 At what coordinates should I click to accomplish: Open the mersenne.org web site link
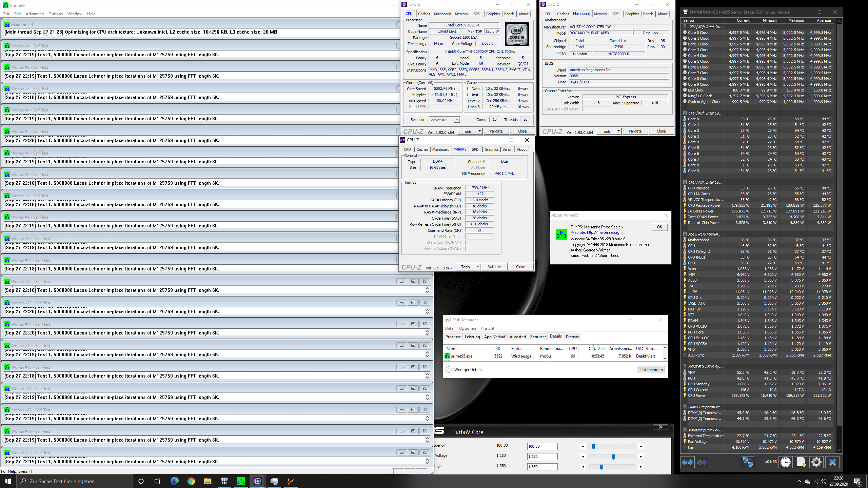pyautogui.click(x=595, y=232)
